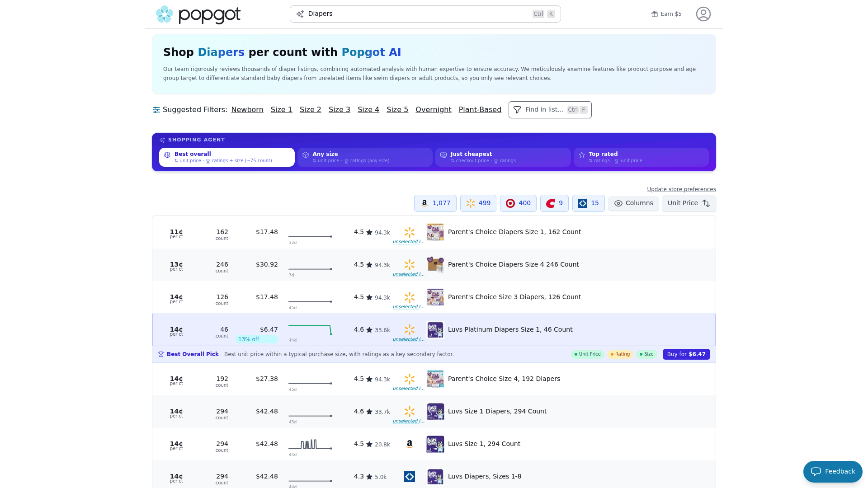Open the Luvs Platinum Size 1 product thumbnail

point(435,330)
